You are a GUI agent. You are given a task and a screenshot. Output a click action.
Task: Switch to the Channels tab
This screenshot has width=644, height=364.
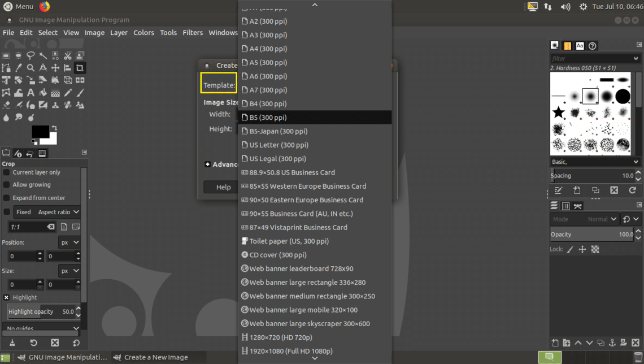pos(565,206)
